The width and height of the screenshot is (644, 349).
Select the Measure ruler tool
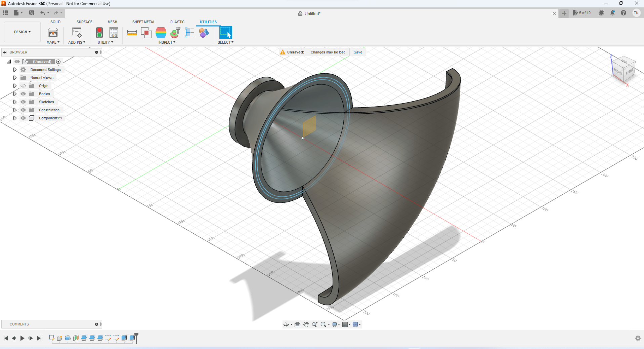(x=132, y=33)
